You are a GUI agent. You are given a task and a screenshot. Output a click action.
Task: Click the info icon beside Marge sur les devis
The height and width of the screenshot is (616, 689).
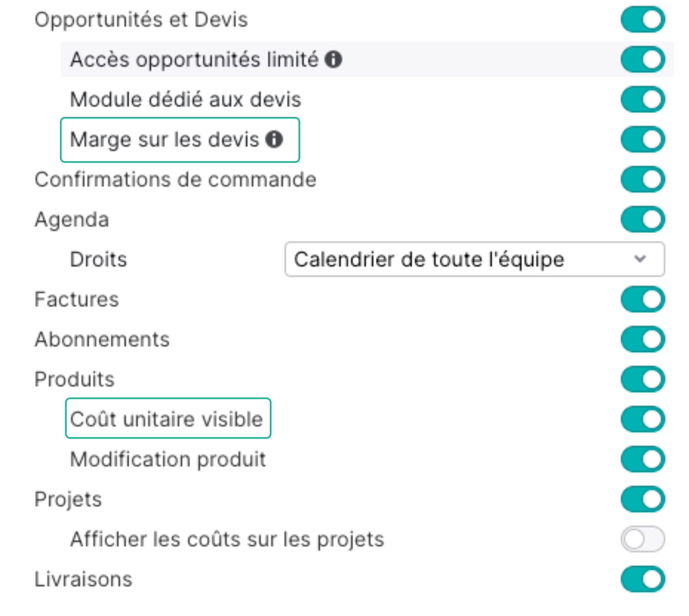(274, 139)
